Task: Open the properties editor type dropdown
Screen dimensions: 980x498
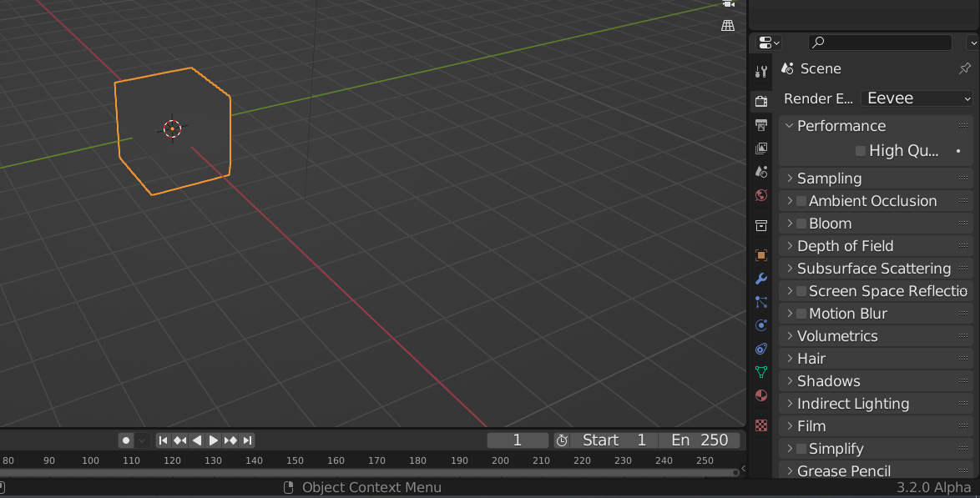Action: tap(768, 43)
